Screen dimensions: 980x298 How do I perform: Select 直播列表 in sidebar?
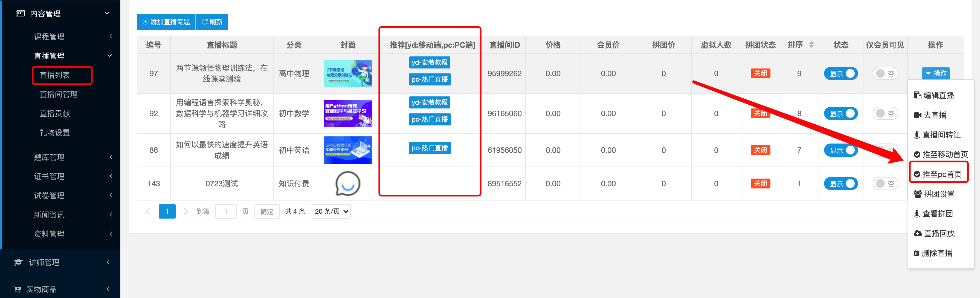pos(55,75)
